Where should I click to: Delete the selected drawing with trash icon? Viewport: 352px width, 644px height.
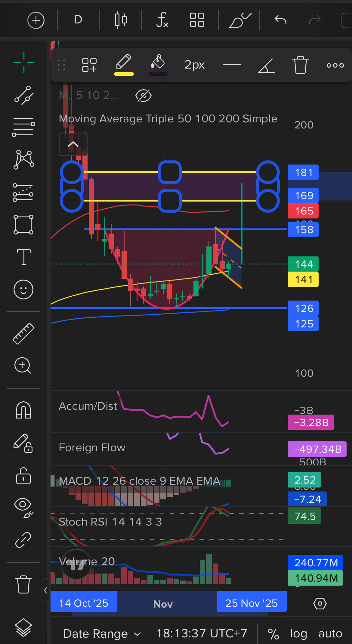point(300,65)
